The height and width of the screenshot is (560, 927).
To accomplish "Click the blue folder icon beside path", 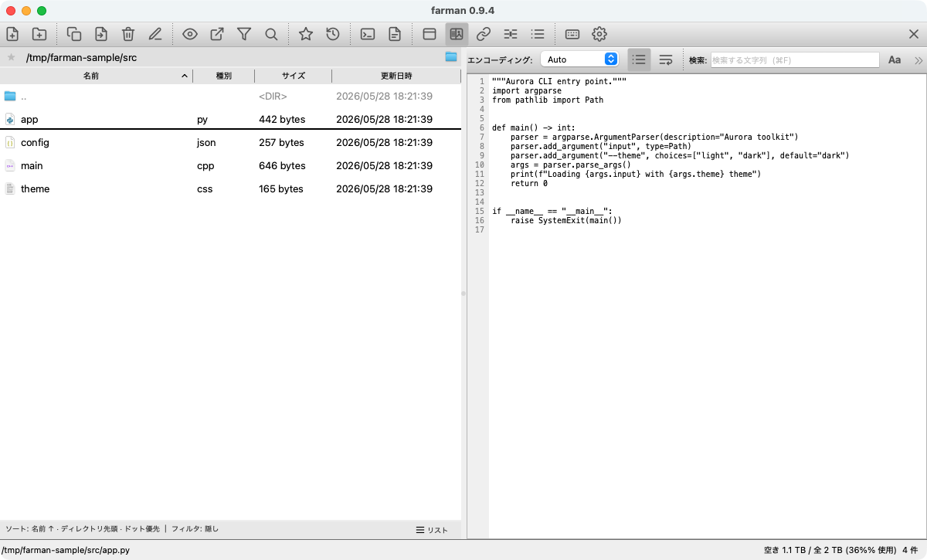I will pyautogui.click(x=451, y=57).
